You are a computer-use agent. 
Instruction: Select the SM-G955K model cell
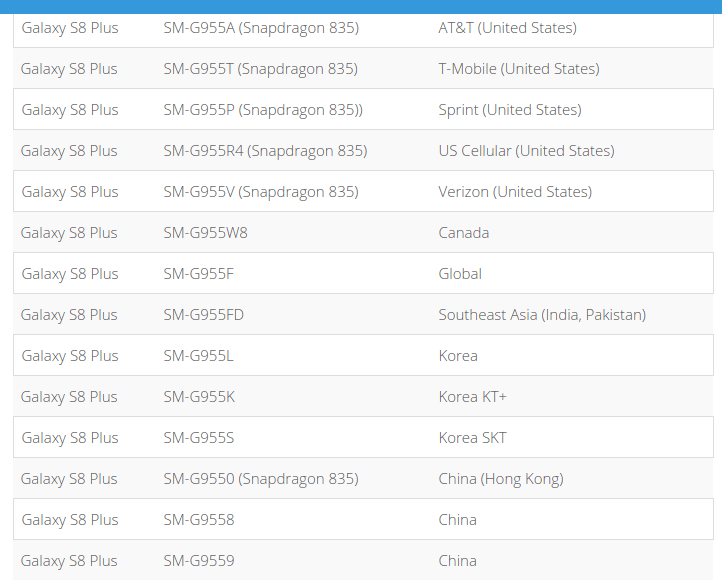coord(199,397)
